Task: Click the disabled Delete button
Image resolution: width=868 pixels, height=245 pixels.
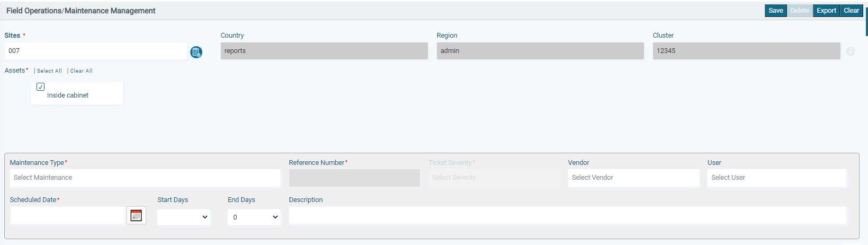Action: tap(800, 11)
